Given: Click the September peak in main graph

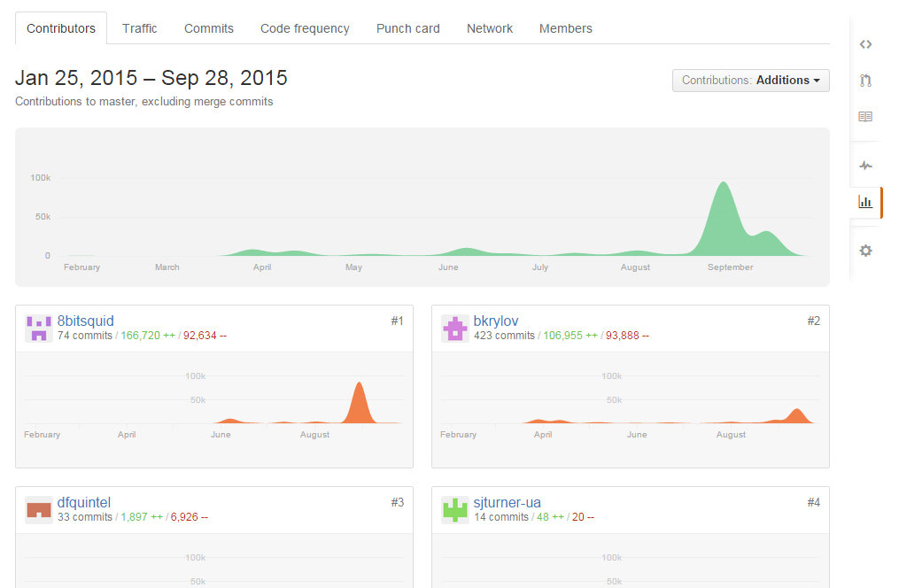Looking at the screenshot, I should click(x=724, y=218).
